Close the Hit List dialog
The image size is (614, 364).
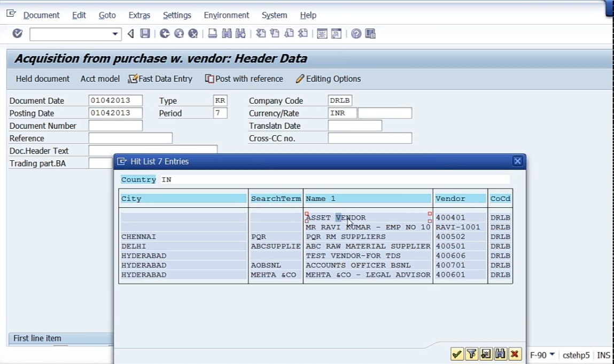pyautogui.click(x=517, y=161)
